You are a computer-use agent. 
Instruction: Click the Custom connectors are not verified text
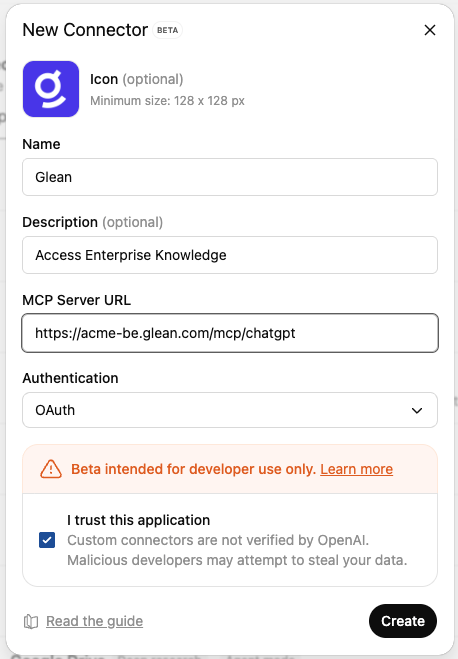coord(218,540)
